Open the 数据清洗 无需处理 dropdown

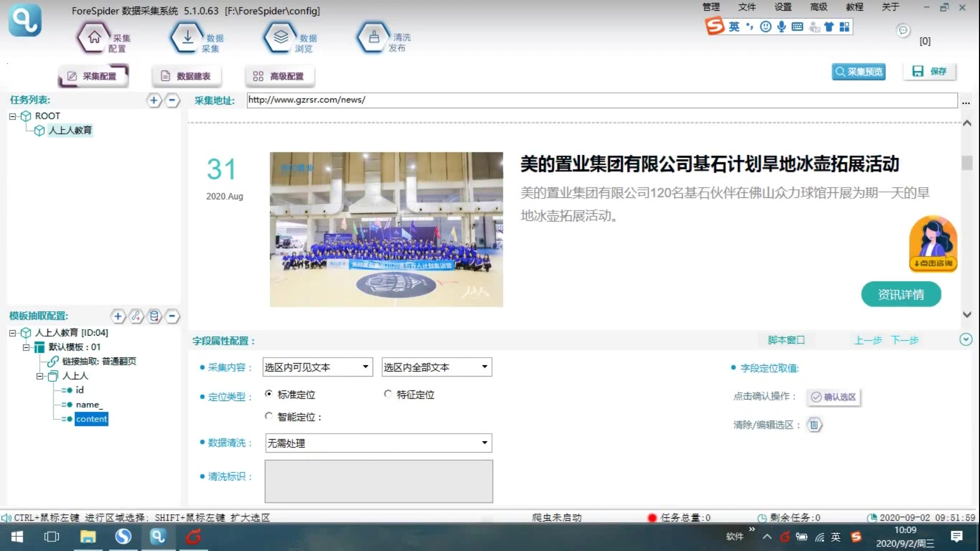click(379, 443)
